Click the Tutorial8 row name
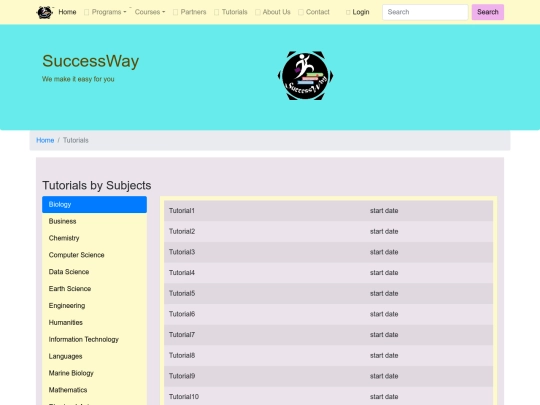The image size is (540, 405). click(182, 355)
